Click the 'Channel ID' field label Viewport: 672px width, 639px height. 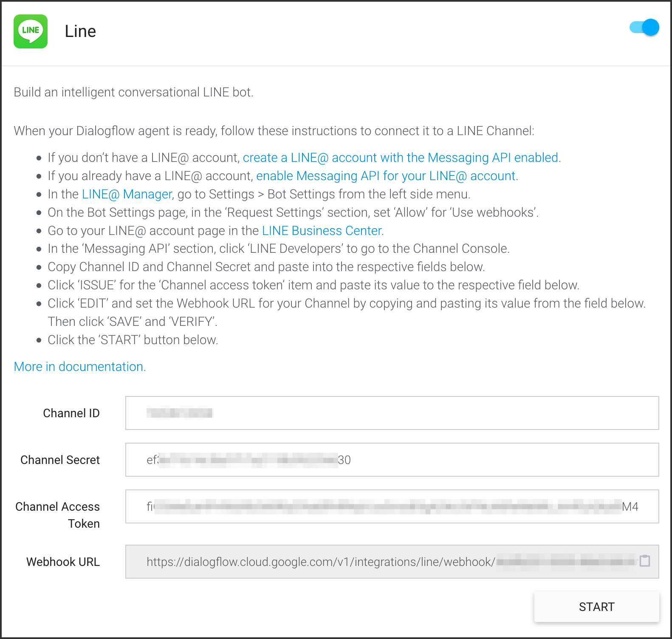pyautogui.click(x=71, y=413)
